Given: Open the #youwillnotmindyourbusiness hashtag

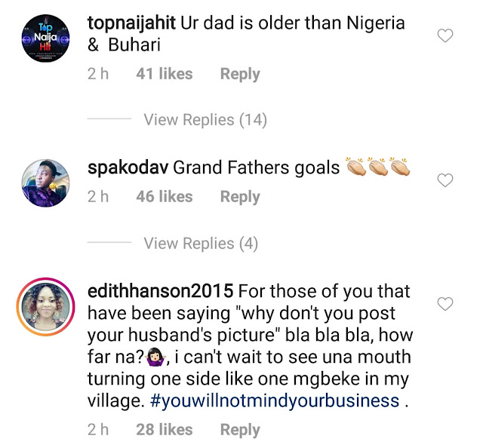Looking at the screenshot, I should [x=274, y=401].
